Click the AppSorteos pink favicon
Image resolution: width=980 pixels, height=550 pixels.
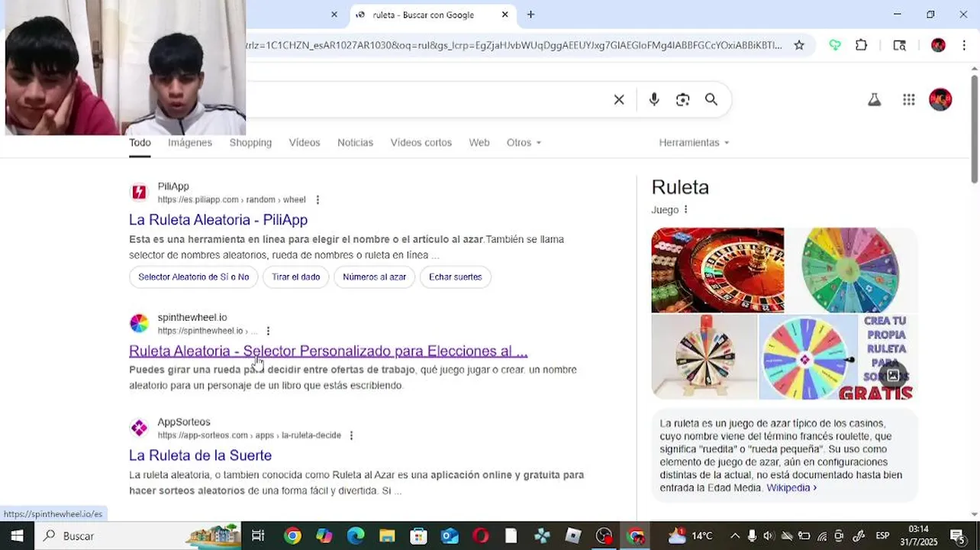click(x=139, y=428)
